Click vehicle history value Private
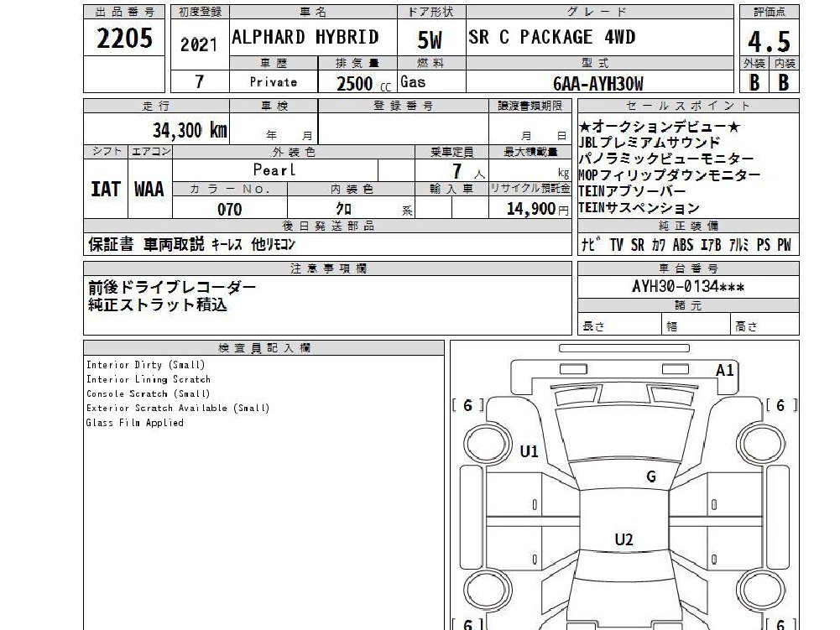The image size is (840, 630). tap(274, 82)
